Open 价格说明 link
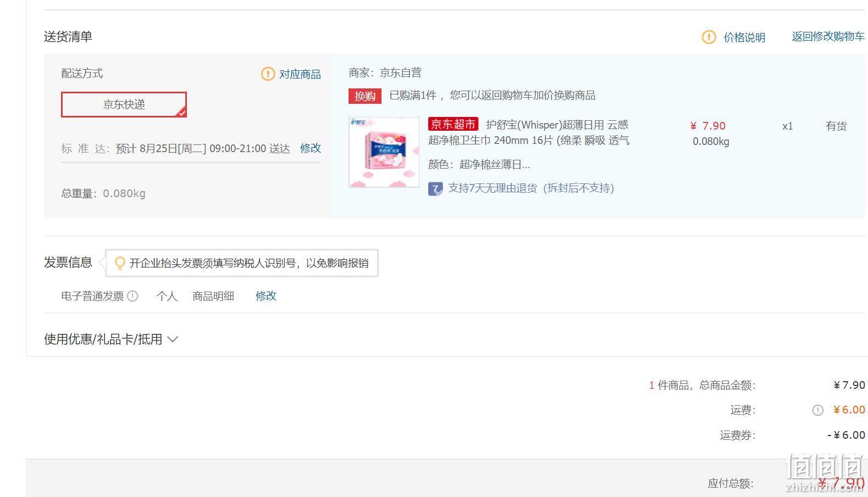This screenshot has width=868, height=497. [744, 37]
